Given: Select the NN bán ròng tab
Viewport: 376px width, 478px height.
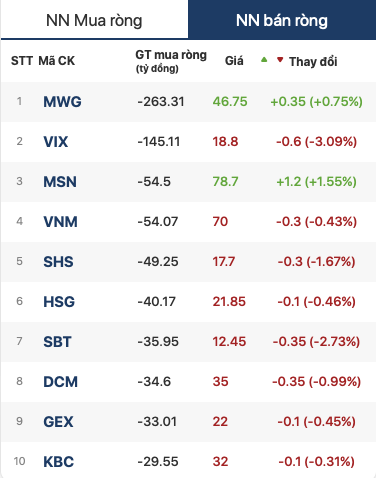Looking at the screenshot, I should click(282, 20).
